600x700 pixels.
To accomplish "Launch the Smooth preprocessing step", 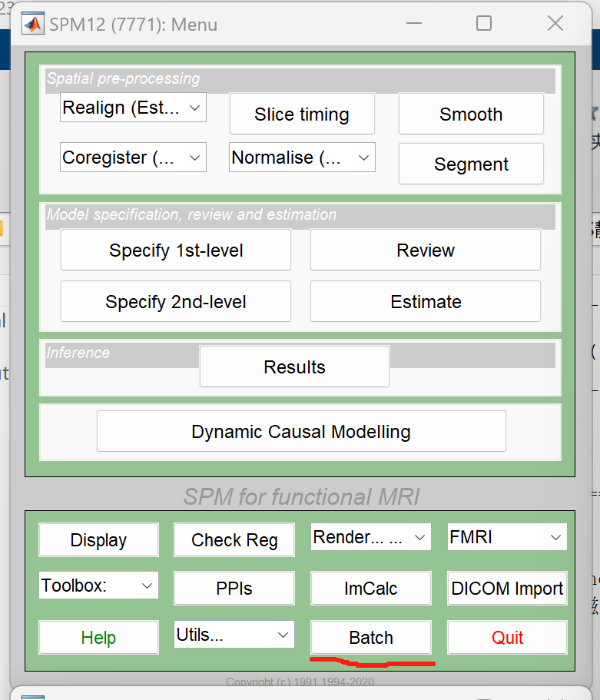I will point(471,114).
